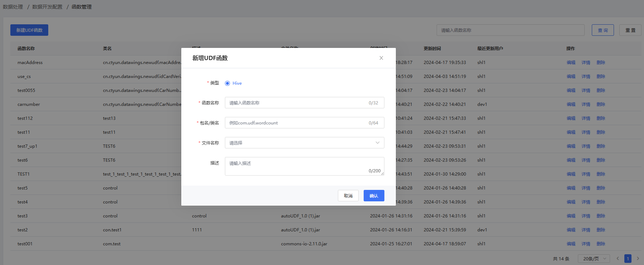Click the autoUDF_1.0 (1).jar cell in test3 row
644x265 pixels.
300,216
